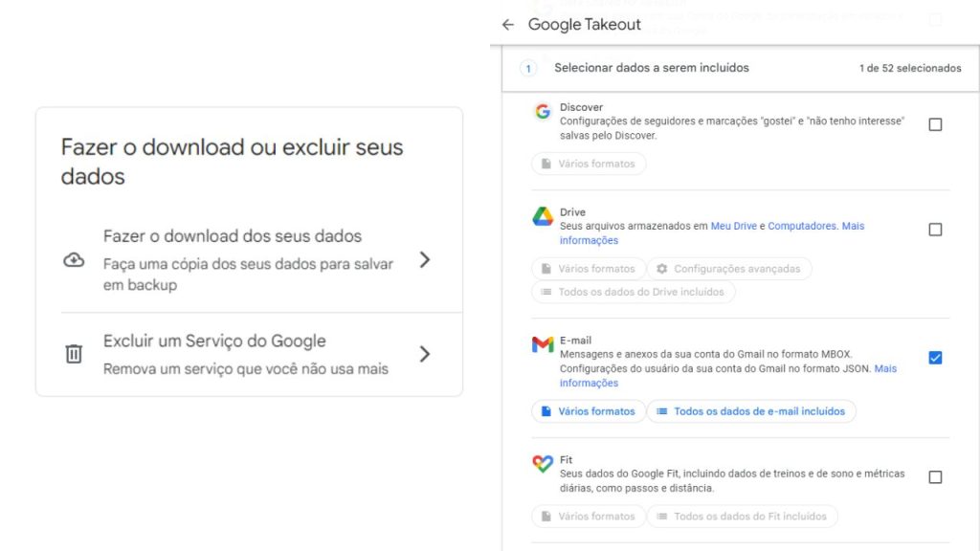Click the gear icon in Configurações avançadas
Screen dimensions: 980x551
[660, 269]
